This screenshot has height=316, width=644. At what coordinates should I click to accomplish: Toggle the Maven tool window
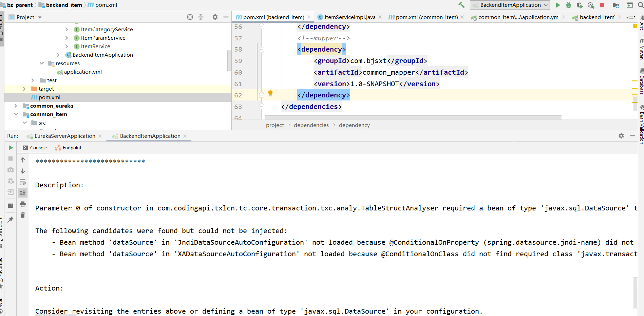pos(641,49)
